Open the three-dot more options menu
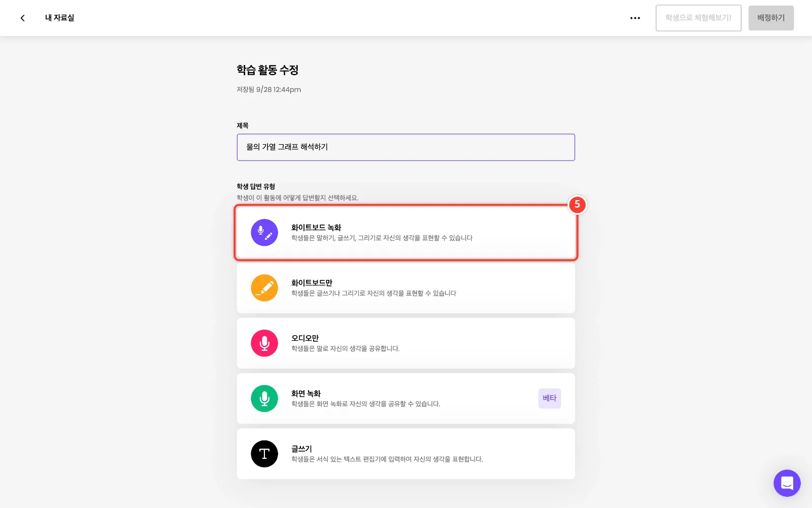This screenshot has width=812, height=508. [635, 18]
